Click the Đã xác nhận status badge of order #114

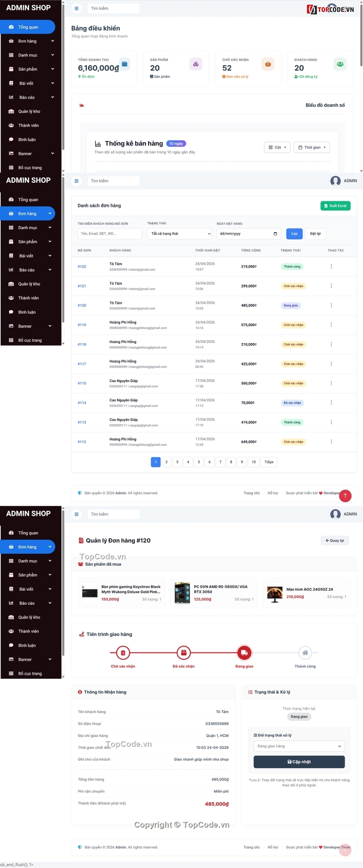[x=292, y=403]
